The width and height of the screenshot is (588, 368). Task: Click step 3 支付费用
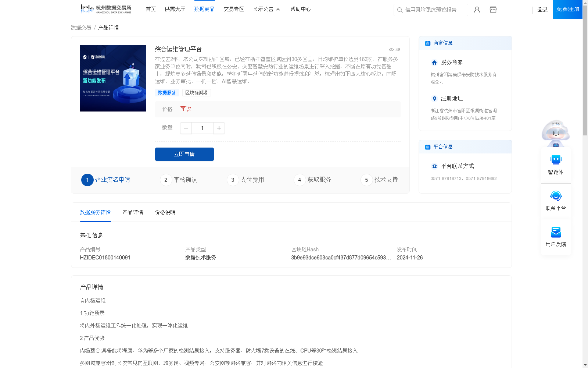pos(245,180)
